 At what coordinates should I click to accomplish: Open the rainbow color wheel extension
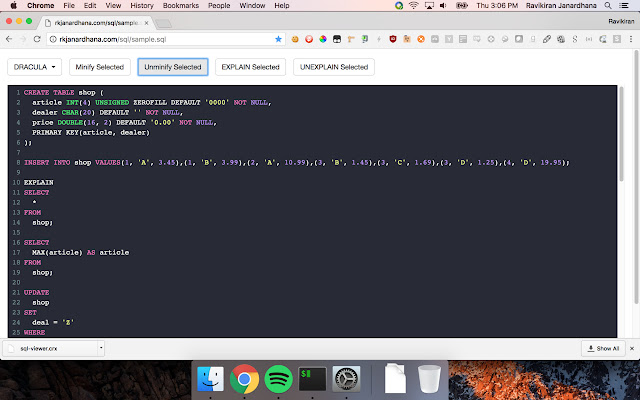tap(323, 39)
